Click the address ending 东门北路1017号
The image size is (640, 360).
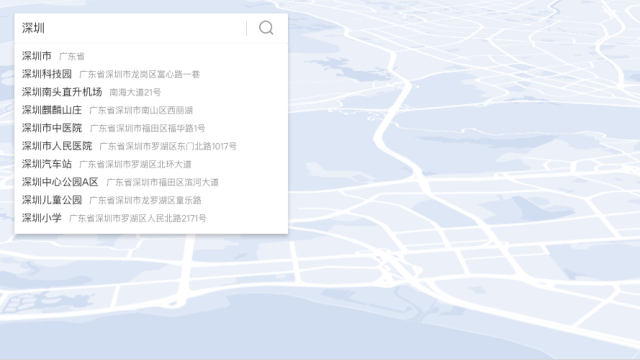click(x=168, y=146)
